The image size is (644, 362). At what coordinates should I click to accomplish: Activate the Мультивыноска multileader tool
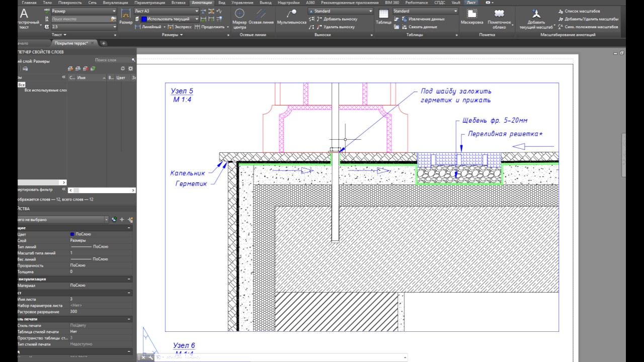coord(291,17)
